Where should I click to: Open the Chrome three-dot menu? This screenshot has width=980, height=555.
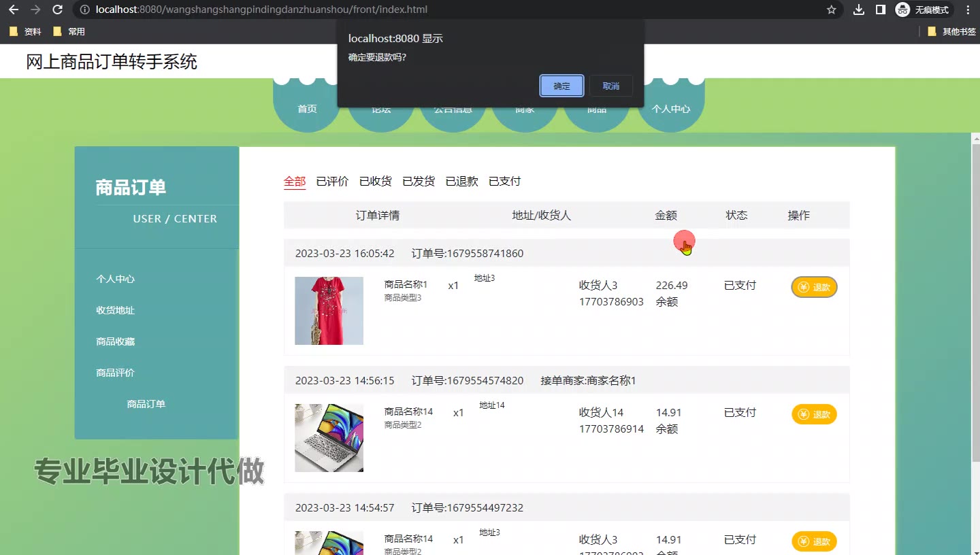pyautogui.click(x=968, y=10)
